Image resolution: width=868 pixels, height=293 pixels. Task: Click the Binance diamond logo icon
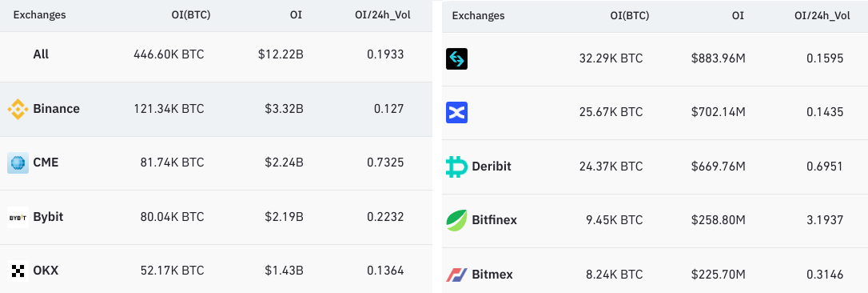click(x=18, y=109)
